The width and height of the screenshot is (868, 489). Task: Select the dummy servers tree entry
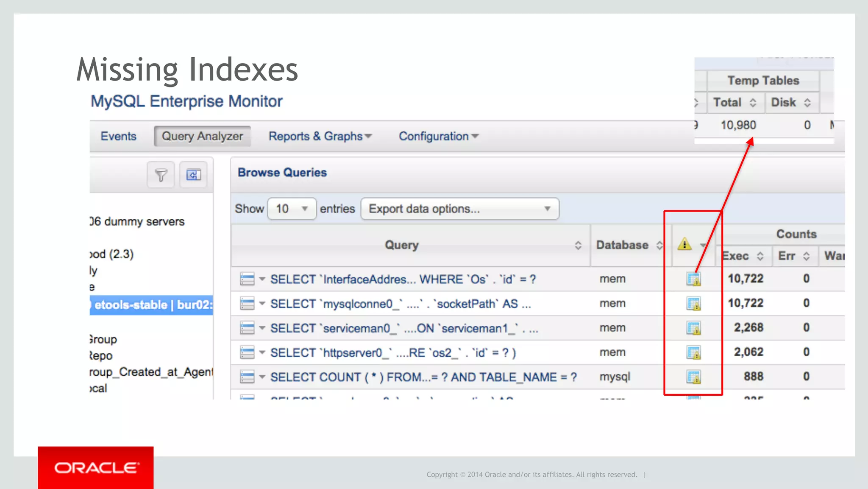tap(137, 222)
